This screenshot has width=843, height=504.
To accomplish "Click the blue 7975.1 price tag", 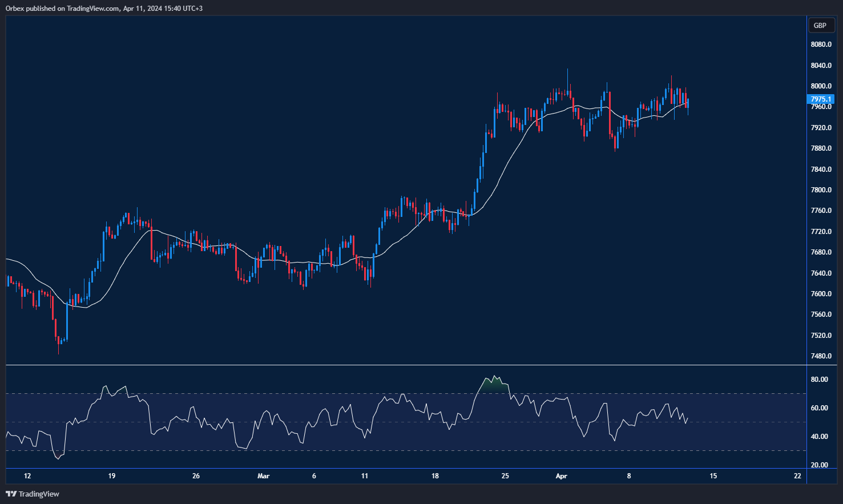I will (820, 99).
